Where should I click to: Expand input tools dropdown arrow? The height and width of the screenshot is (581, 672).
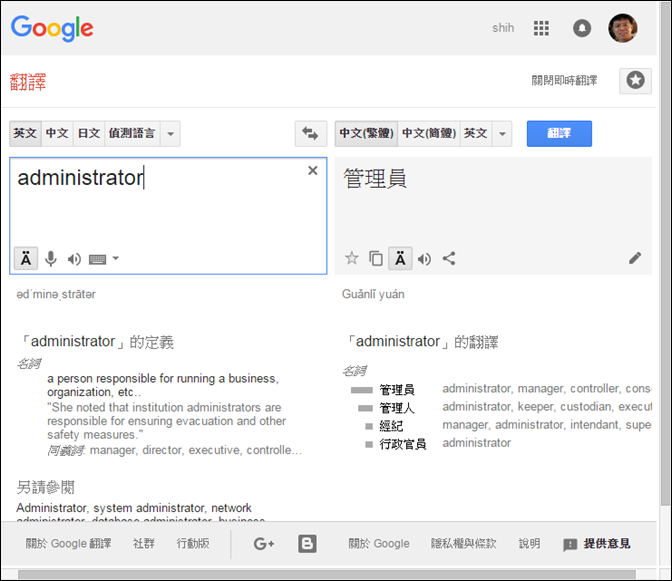point(116,258)
